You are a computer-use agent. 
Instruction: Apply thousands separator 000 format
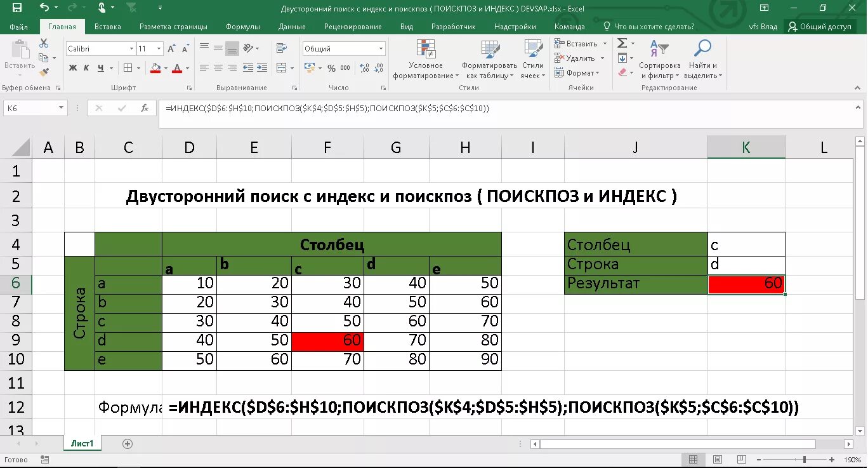point(346,68)
